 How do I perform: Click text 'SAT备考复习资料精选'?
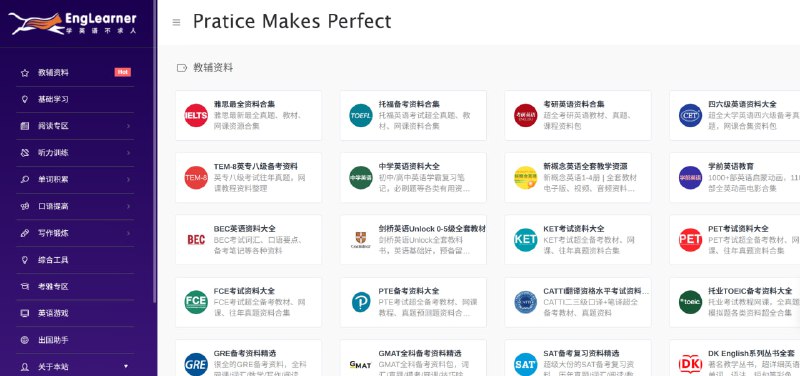tap(582, 353)
